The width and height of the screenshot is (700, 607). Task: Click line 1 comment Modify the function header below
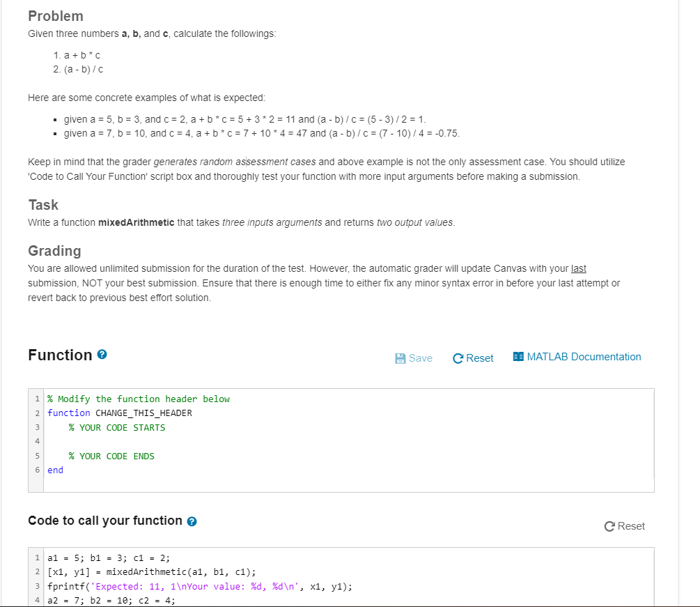coord(138,398)
